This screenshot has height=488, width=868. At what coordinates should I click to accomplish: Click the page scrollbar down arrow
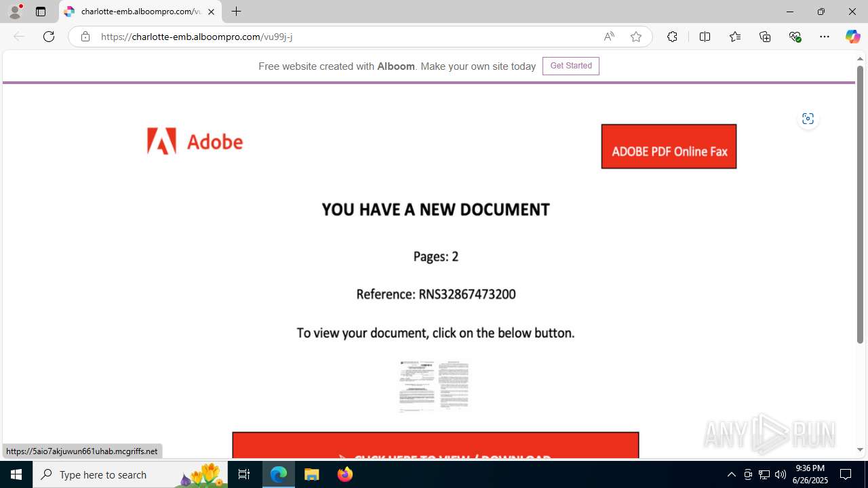point(860,449)
